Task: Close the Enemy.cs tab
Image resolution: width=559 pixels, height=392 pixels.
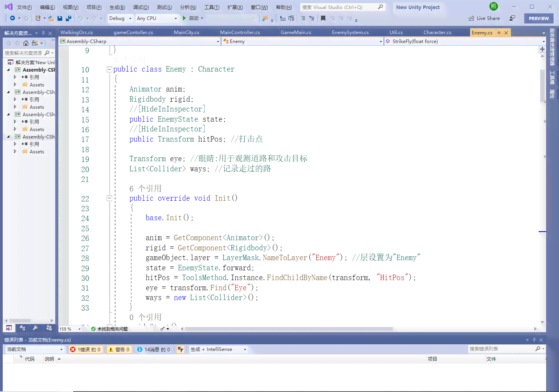Action: pyautogui.click(x=506, y=33)
